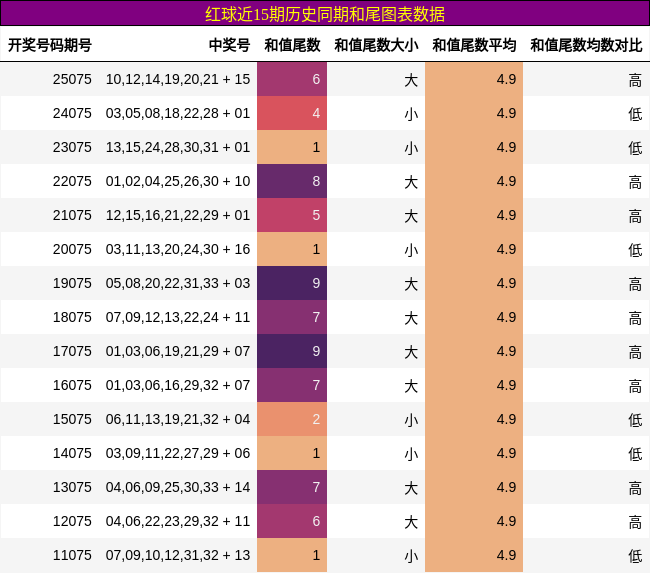Viewport: 650px width, 573px height.
Task: Select period number 12075
Action: 72,521
